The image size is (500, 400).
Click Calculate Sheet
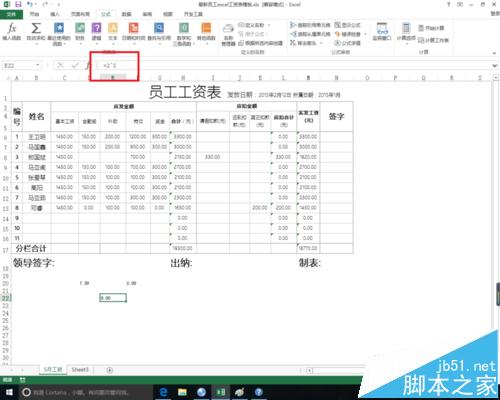pyautogui.click(x=433, y=40)
